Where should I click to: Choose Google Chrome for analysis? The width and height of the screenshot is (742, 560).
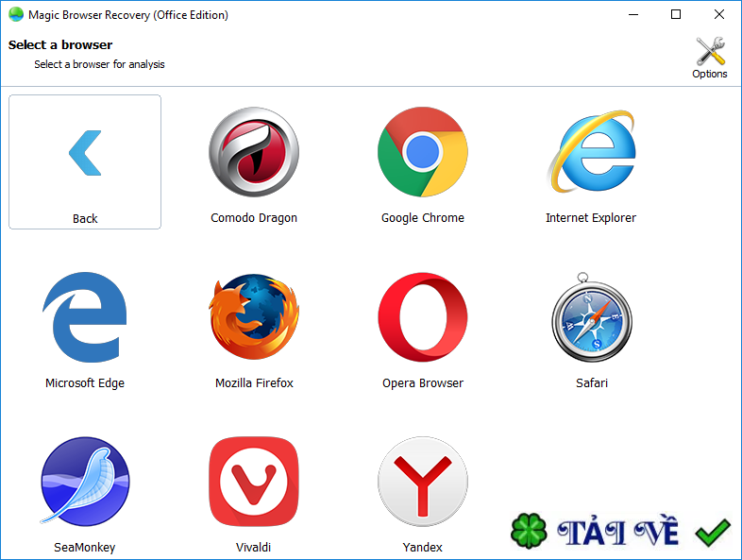tap(422, 152)
